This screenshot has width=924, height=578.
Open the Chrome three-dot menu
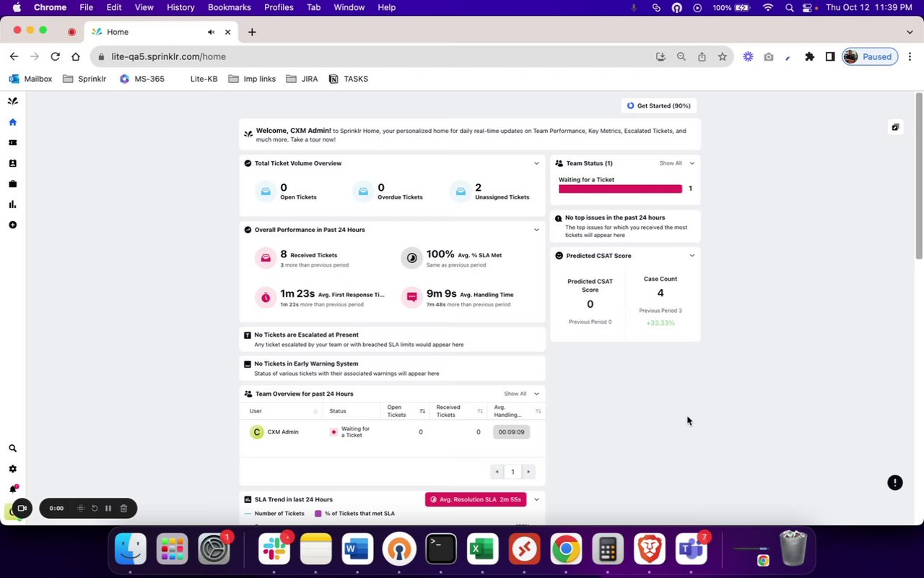pos(910,56)
